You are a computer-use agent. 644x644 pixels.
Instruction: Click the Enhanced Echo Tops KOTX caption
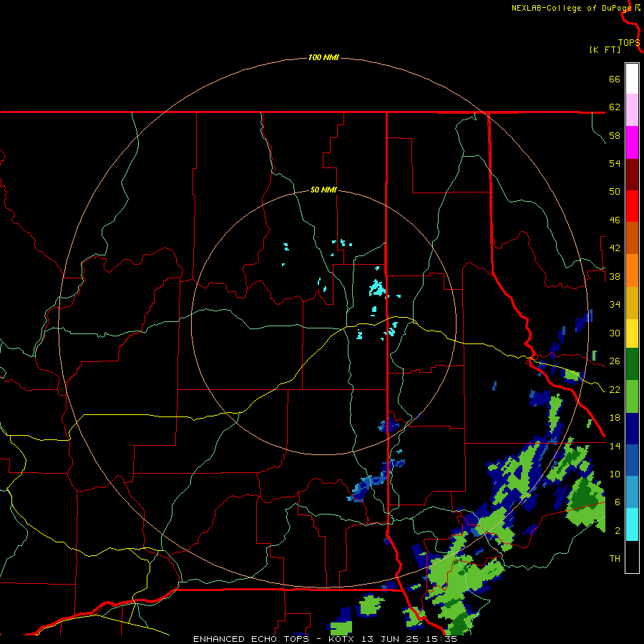325,639
